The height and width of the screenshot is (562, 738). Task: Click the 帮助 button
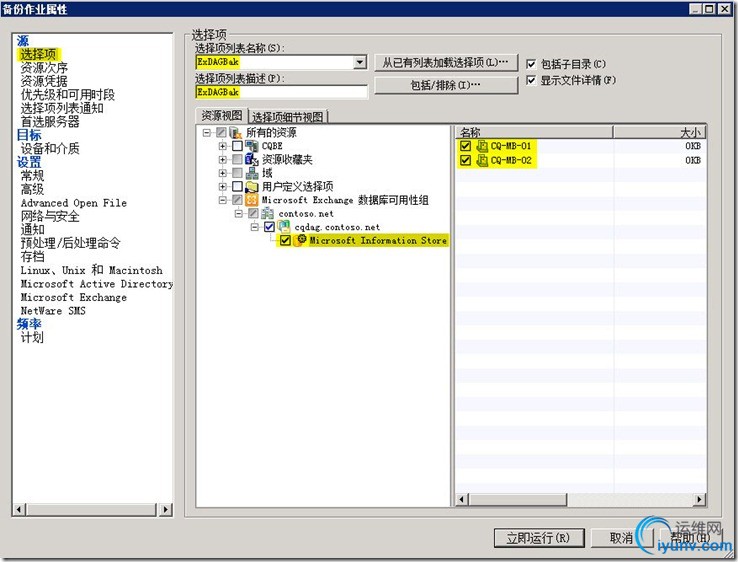click(x=690, y=538)
